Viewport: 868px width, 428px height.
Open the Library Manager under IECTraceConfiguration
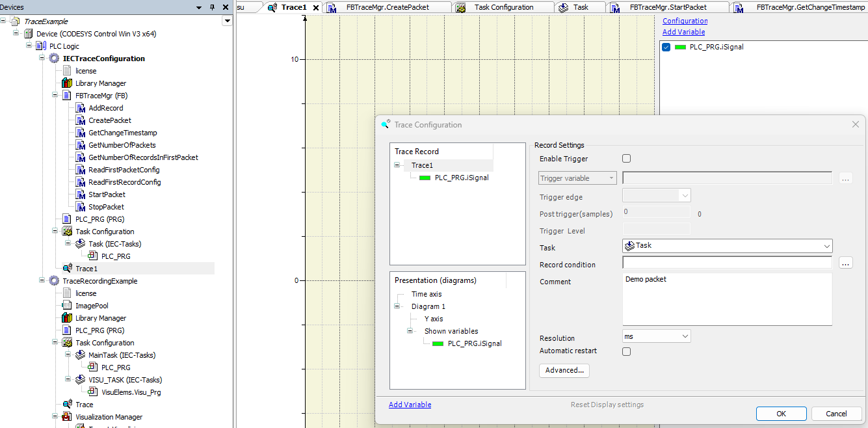(101, 83)
